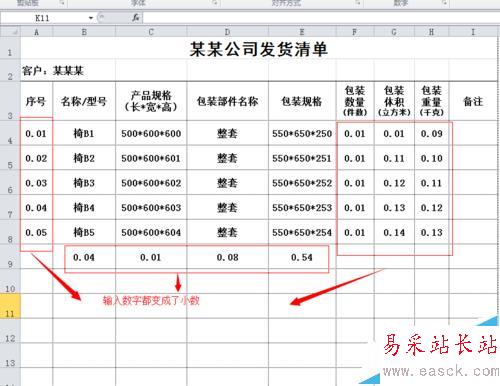This screenshot has width=500, height=386.
Task: Click the 椅B2 cell
Action: [x=84, y=158]
